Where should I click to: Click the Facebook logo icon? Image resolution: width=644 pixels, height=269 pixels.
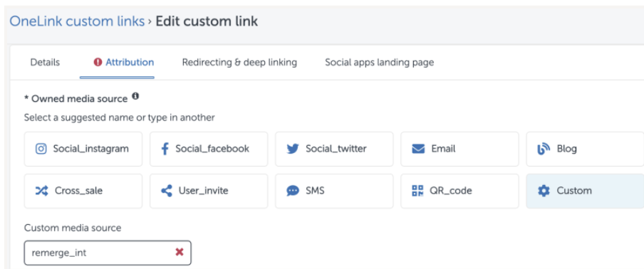pos(165,149)
